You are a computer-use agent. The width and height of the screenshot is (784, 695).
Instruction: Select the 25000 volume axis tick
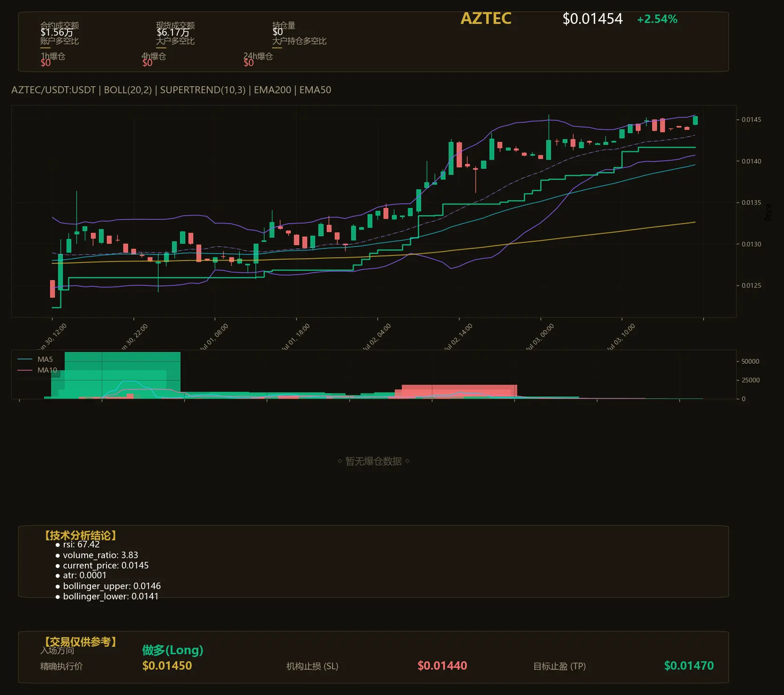click(x=750, y=380)
